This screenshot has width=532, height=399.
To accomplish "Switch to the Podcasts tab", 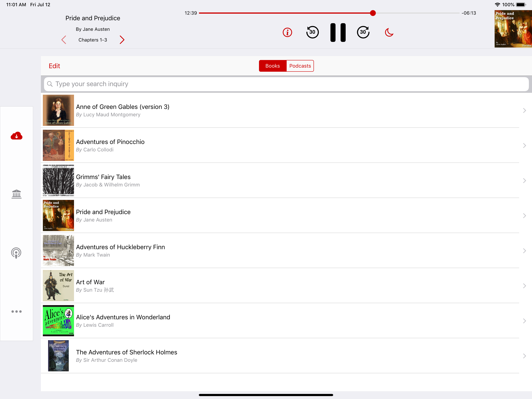I will [300, 66].
